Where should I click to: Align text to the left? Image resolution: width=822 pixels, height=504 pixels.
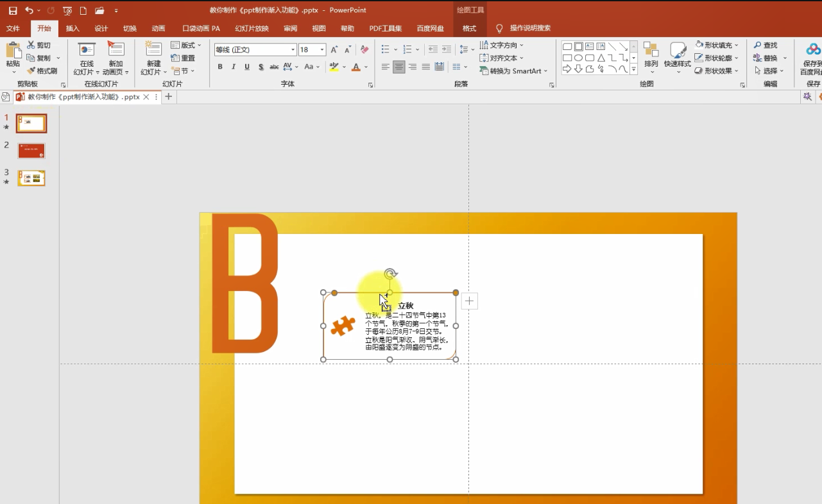click(x=385, y=67)
